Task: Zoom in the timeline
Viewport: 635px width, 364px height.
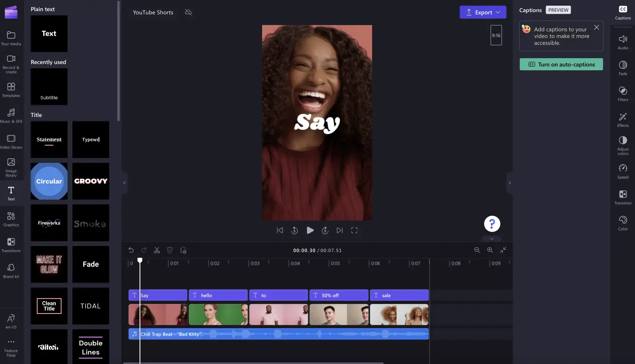Action: coord(490,250)
